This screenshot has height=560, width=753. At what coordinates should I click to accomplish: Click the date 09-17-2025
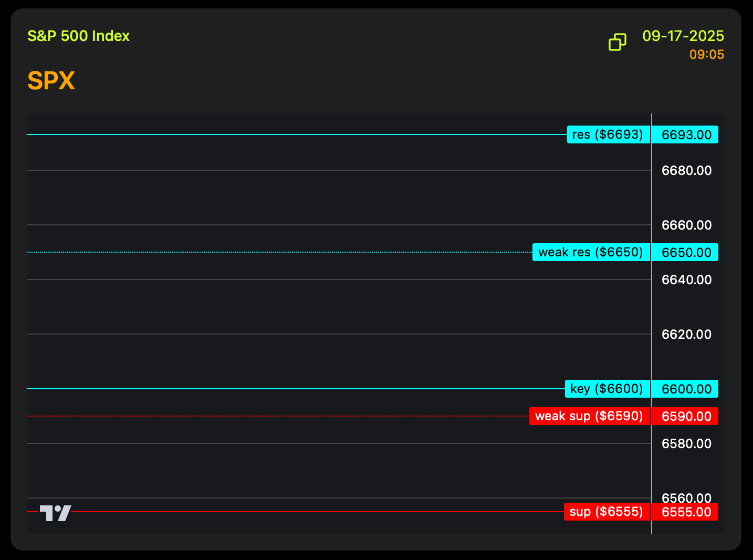(683, 36)
